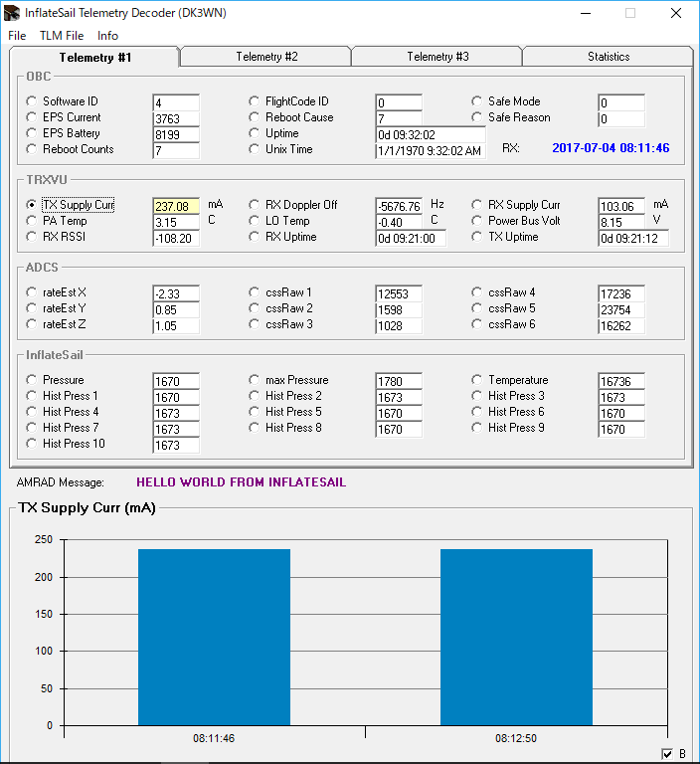Select the LO Temp radio button
700x764 pixels.
pyautogui.click(x=254, y=221)
